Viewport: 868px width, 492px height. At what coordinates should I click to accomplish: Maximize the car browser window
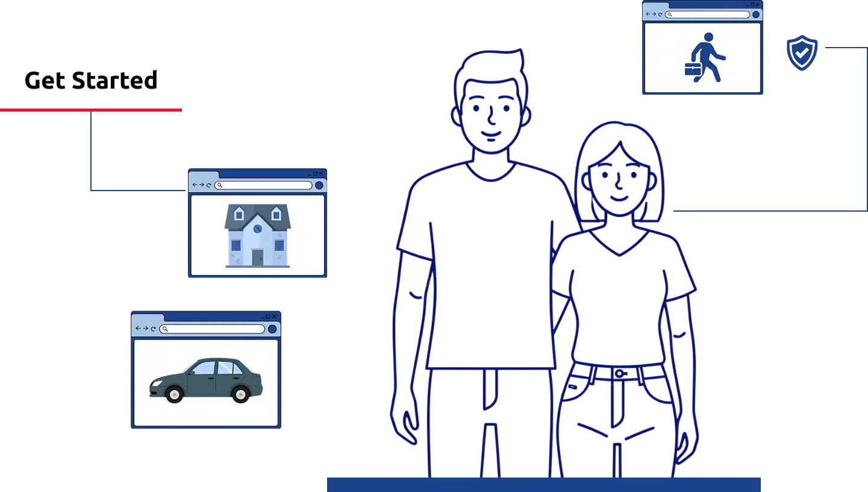[268, 317]
